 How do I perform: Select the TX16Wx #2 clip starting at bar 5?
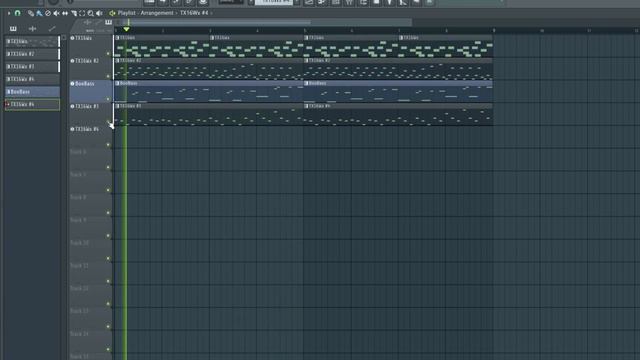click(398, 68)
